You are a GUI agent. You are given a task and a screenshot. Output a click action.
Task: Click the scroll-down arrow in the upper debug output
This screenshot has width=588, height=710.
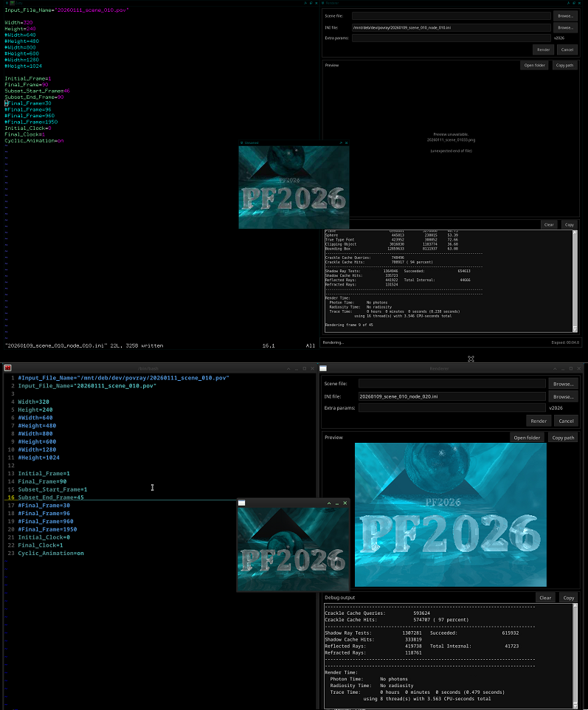pyautogui.click(x=575, y=329)
